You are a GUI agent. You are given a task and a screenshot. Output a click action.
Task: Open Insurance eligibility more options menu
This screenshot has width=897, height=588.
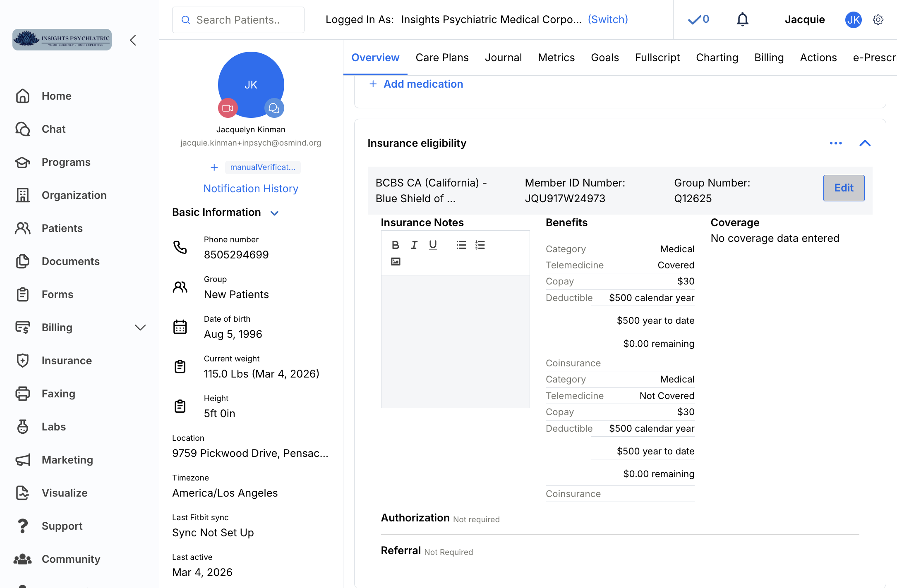(836, 143)
